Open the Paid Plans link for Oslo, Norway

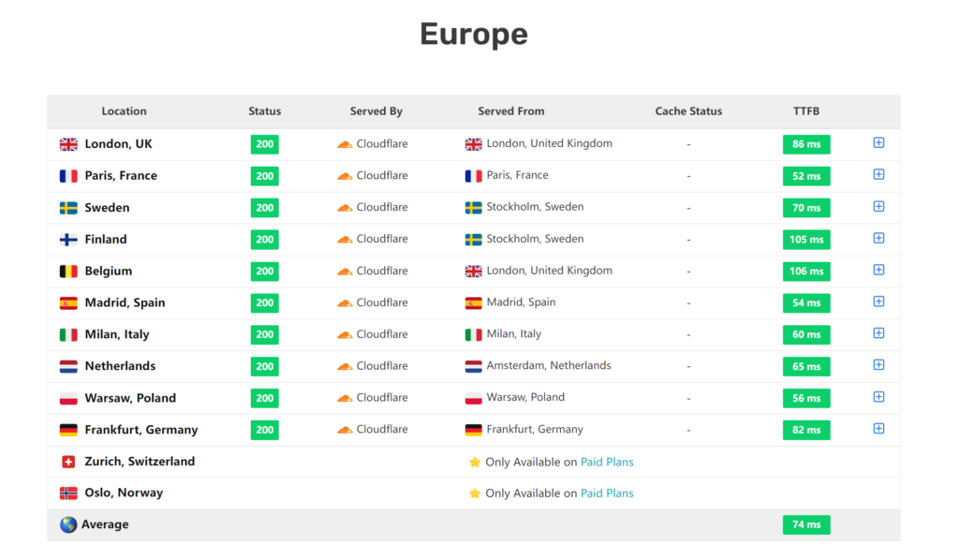tap(607, 494)
